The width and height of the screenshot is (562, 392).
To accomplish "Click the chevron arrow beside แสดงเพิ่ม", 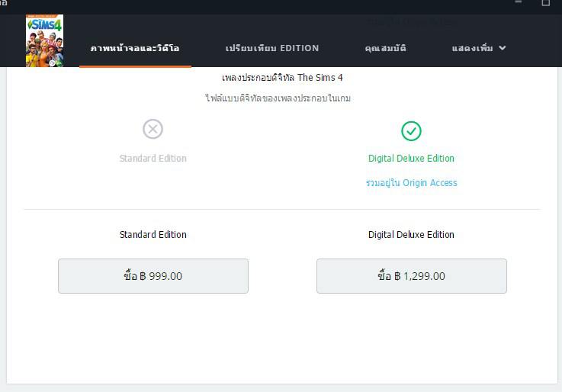I will 503,47.
